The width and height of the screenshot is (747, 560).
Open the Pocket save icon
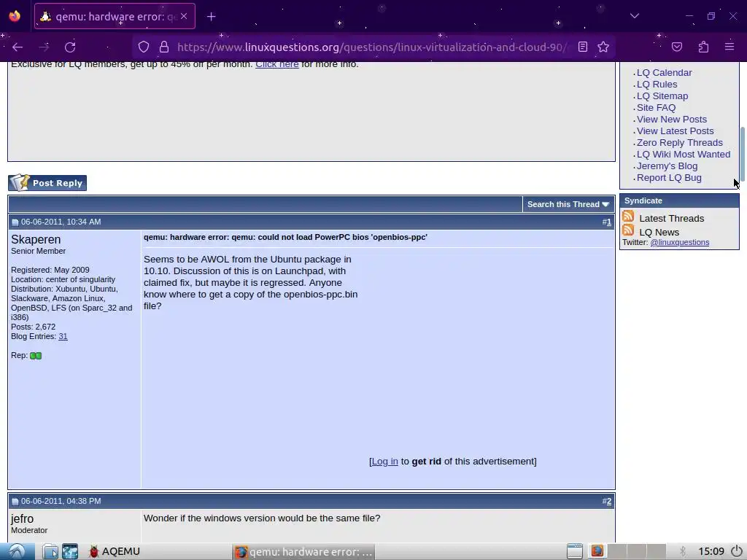pyautogui.click(x=677, y=47)
